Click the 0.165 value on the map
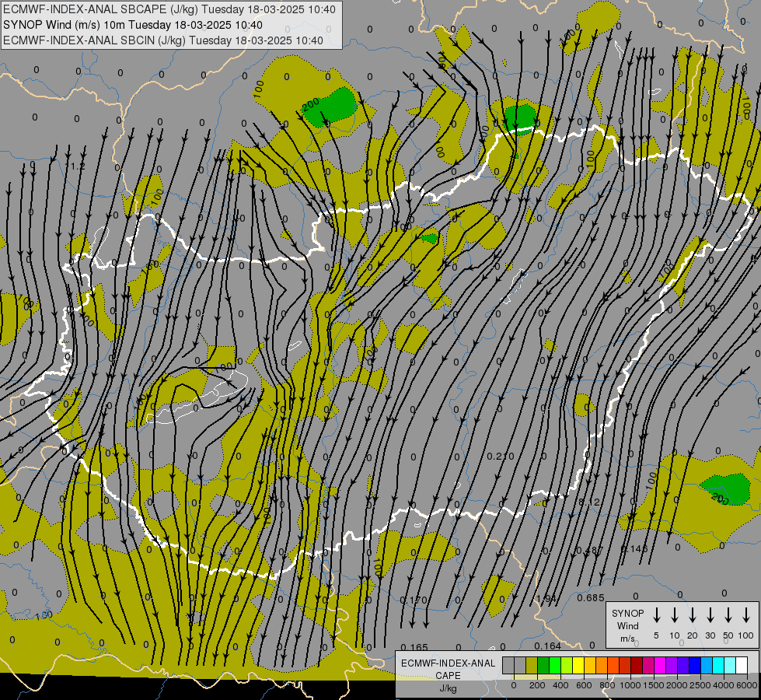Viewport: 761px width, 700px height. (x=414, y=647)
